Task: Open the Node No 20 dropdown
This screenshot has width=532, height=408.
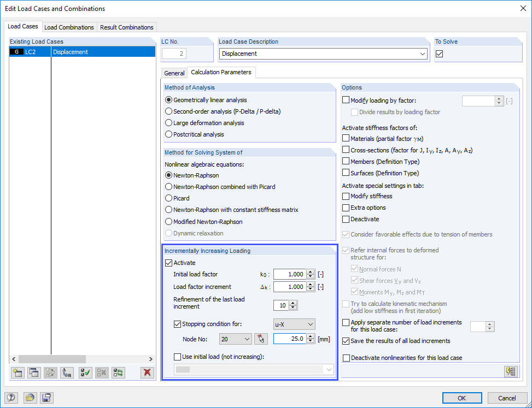Action: [x=236, y=339]
